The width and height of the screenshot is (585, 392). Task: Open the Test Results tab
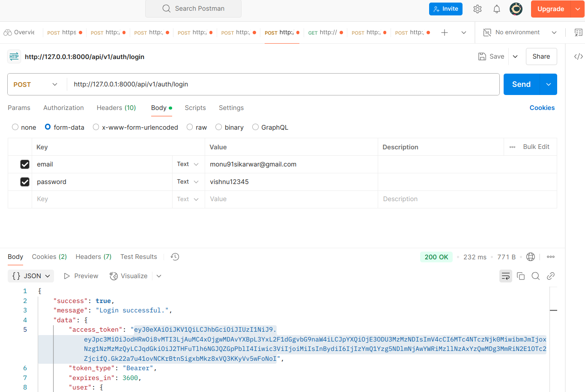(x=139, y=257)
